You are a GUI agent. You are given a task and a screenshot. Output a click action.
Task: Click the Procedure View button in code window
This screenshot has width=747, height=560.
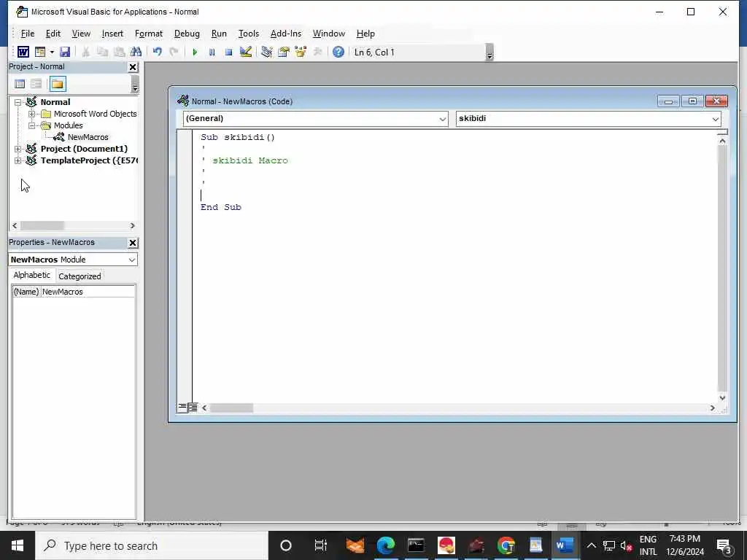[182, 407]
